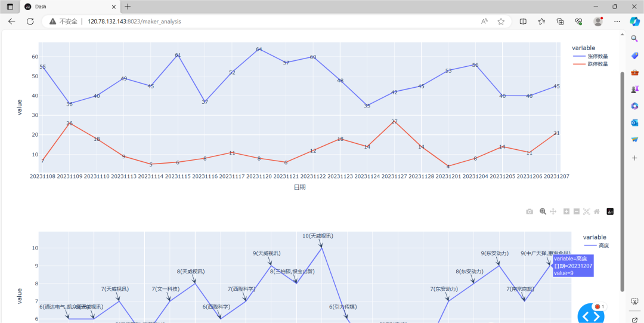The image size is (644, 323).
Task: Open the screenshot tool in the sidebar
Action: coord(634,302)
